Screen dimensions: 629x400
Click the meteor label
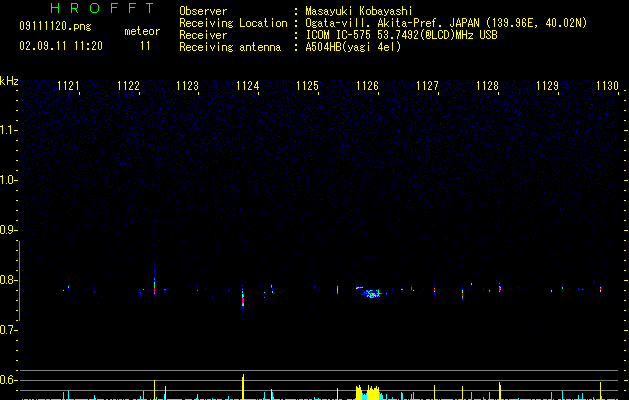(142, 31)
